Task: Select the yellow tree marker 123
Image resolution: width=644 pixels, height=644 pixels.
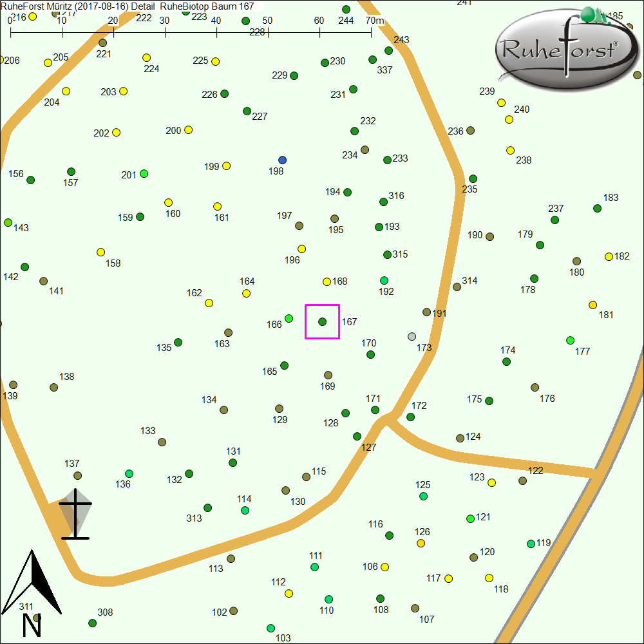Action: 491,482
